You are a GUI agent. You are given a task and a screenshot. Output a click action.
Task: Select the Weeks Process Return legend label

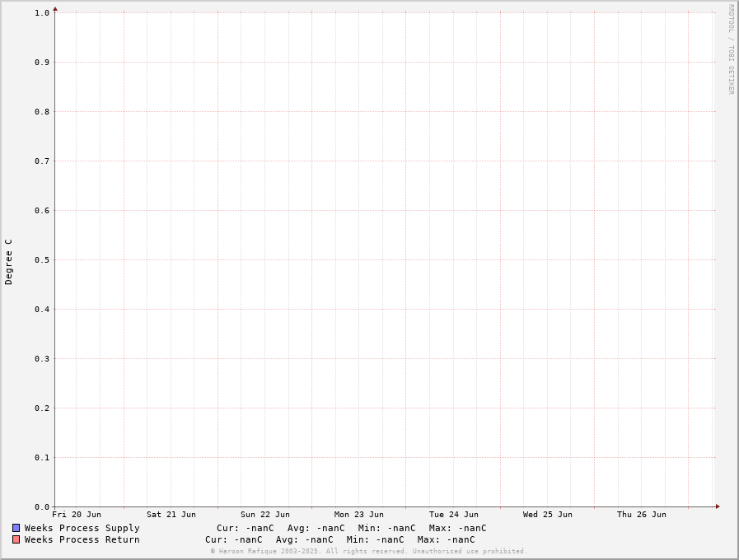click(82, 539)
